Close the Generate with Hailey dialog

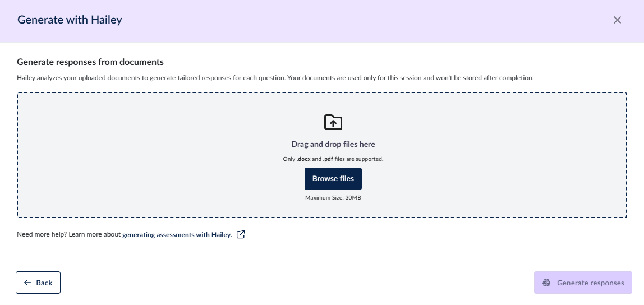point(617,20)
